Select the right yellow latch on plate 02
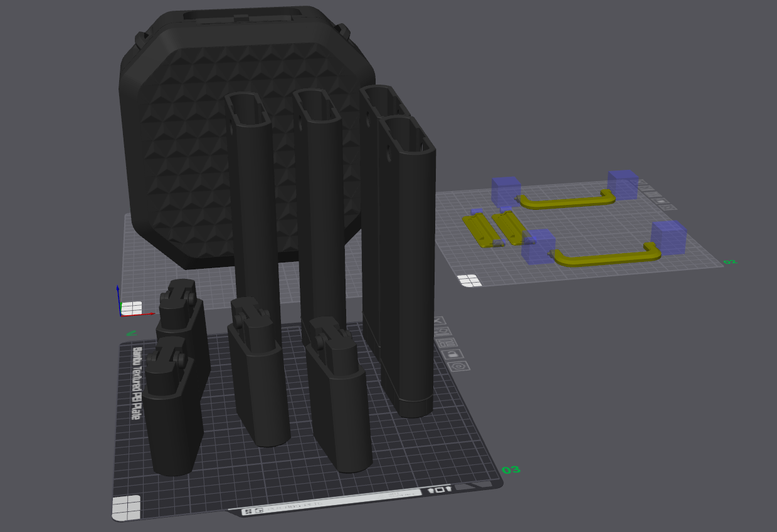The height and width of the screenshot is (532, 777). 511,227
